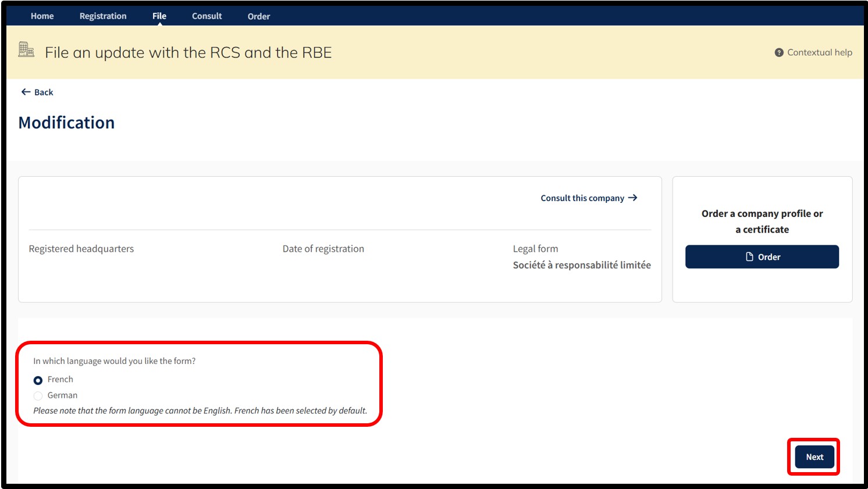Click the arrow after Consult this company
Viewport: 868px width, 489px height.
coord(633,198)
